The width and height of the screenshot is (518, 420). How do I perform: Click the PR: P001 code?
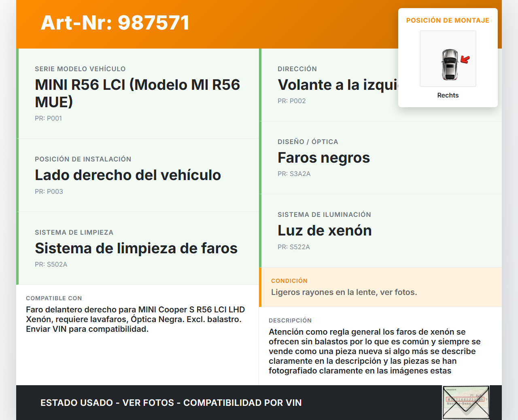coord(48,118)
